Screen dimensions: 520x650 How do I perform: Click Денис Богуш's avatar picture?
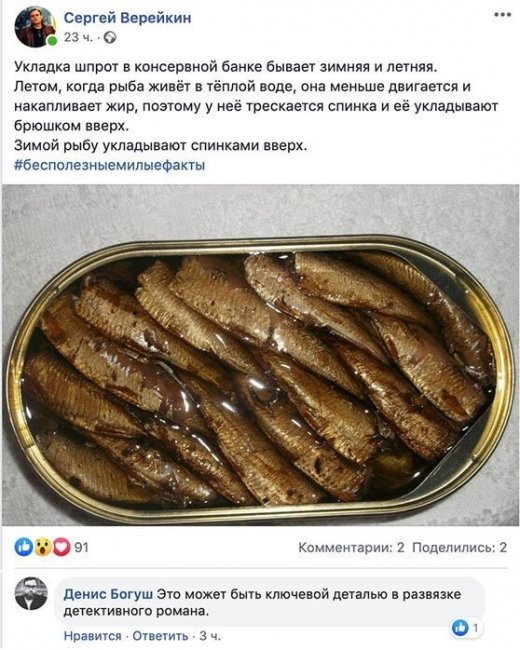pyautogui.click(x=31, y=593)
